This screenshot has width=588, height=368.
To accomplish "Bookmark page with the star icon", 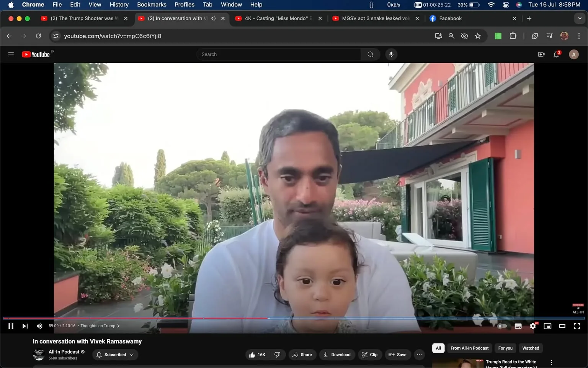I will point(477,36).
